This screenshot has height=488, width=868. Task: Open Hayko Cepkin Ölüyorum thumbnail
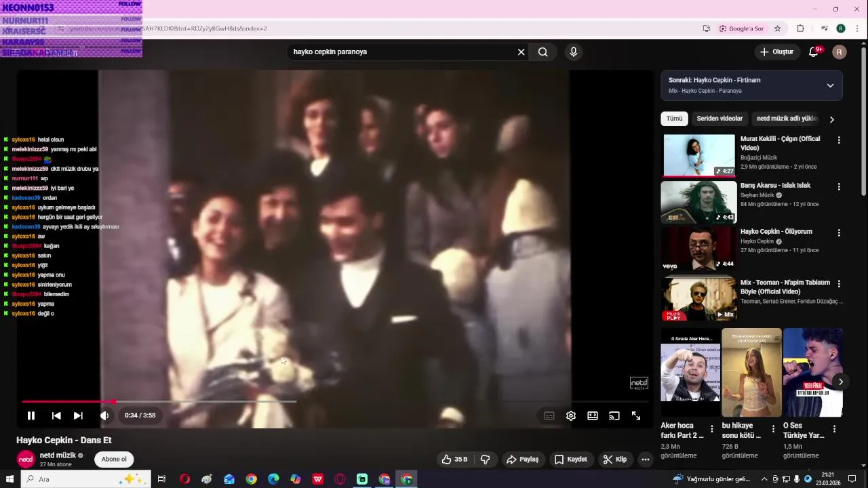pyautogui.click(x=698, y=248)
